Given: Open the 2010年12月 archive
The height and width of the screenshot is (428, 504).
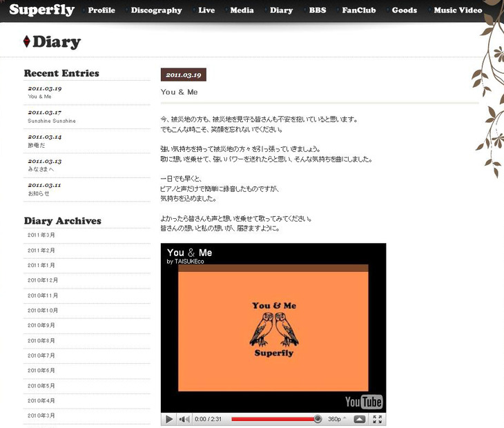Looking at the screenshot, I should 43,280.
